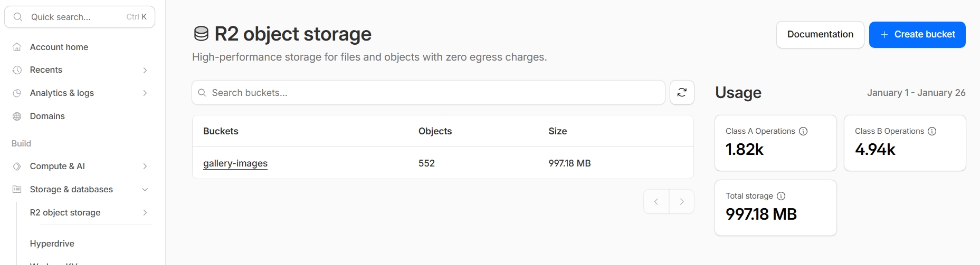
Task: Click the Domains globe icon
Action: click(17, 116)
